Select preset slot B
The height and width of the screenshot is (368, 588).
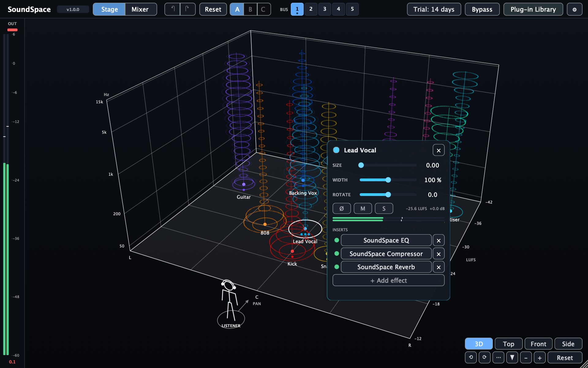pyautogui.click(x=250, y=9)
